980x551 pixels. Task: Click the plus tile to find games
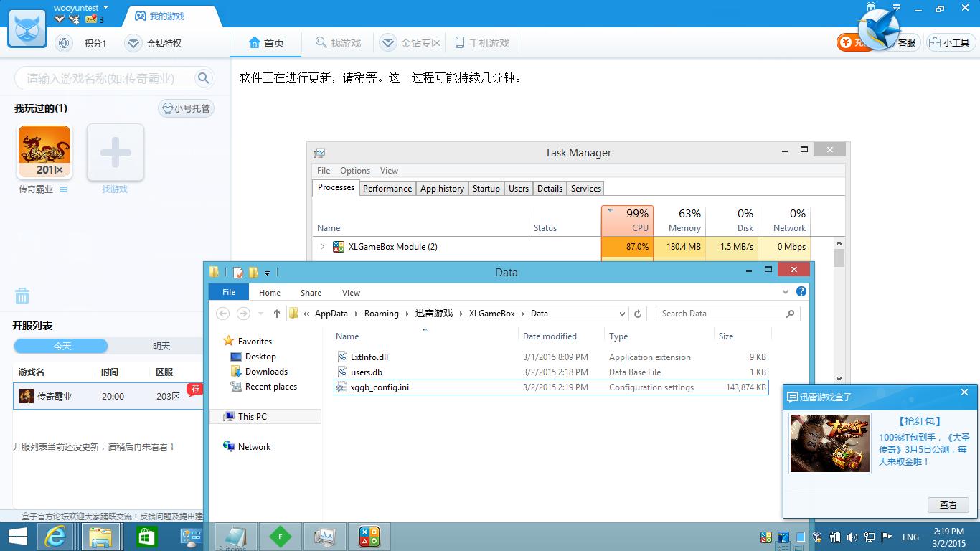click(116, 152)
